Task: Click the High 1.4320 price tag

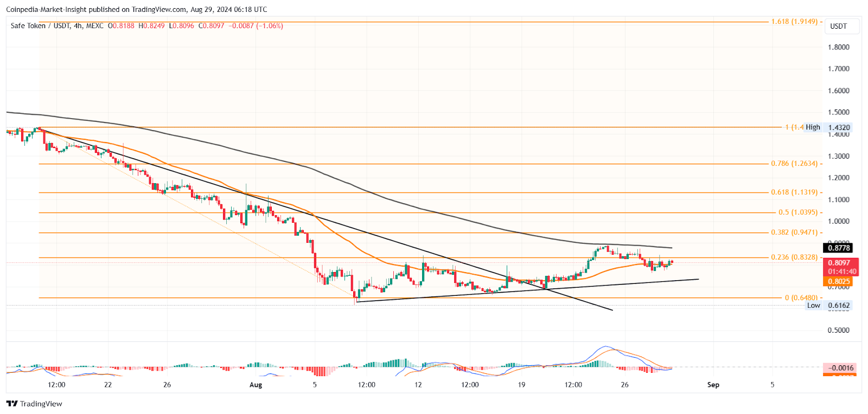Action: click(x=828, y=127)
